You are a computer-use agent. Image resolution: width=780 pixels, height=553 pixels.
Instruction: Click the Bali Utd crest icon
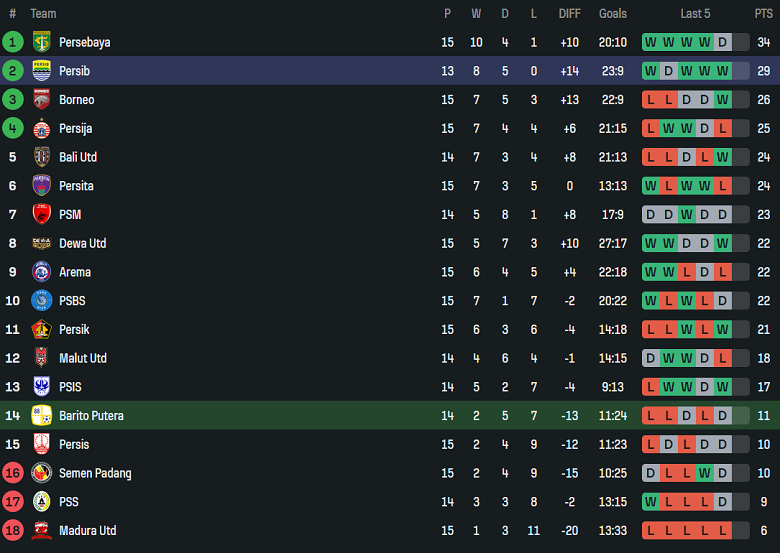point(41,157)
